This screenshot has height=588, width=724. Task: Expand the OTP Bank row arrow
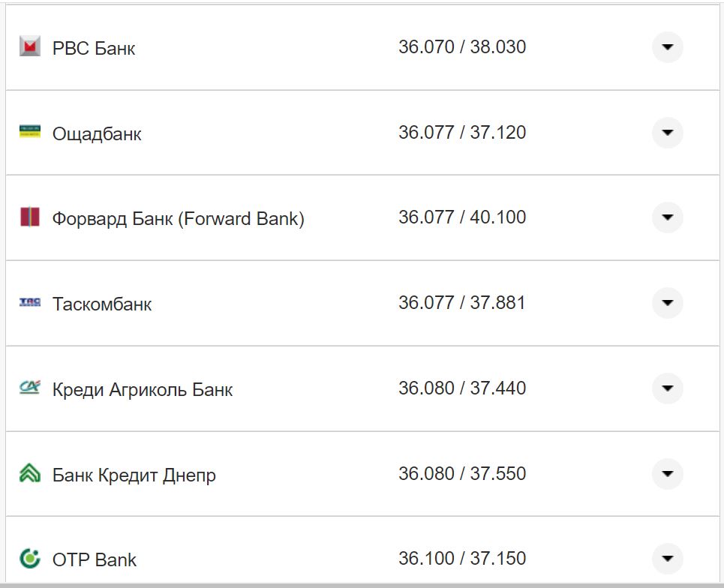click(667, 559)
